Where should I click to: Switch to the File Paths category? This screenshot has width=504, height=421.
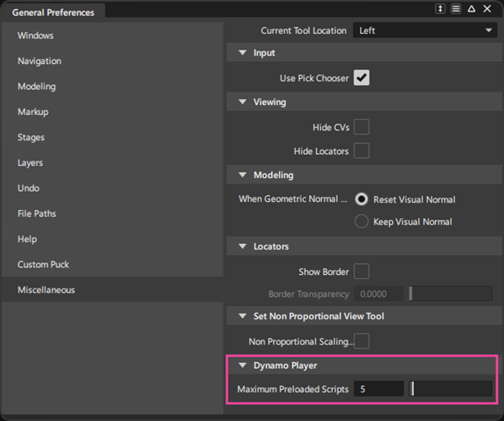(x=37, y=213)
